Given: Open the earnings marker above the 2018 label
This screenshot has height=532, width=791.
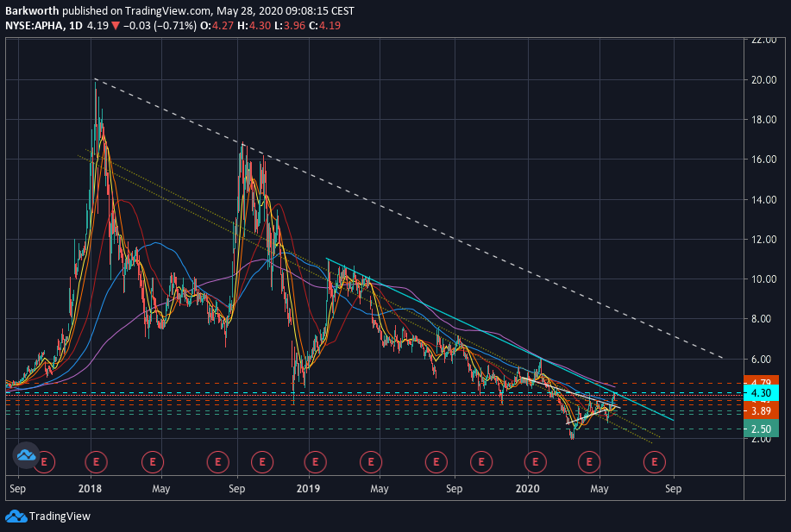Looking at the screenshot, I should 96,462.
